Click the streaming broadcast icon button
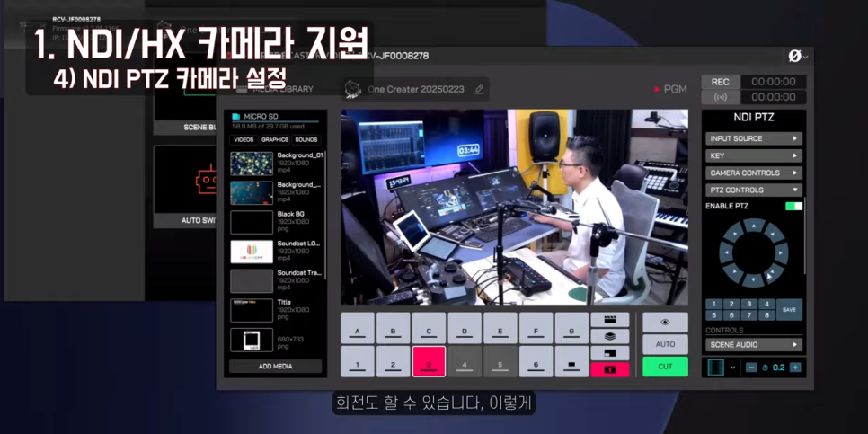This screenshot has width=868, height=434. click(x=720, y=97)
